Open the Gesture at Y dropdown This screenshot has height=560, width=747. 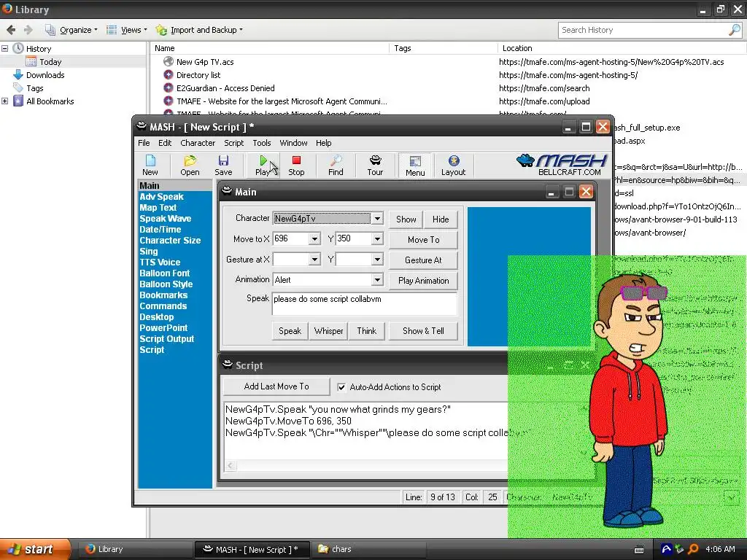click(377, 260)
